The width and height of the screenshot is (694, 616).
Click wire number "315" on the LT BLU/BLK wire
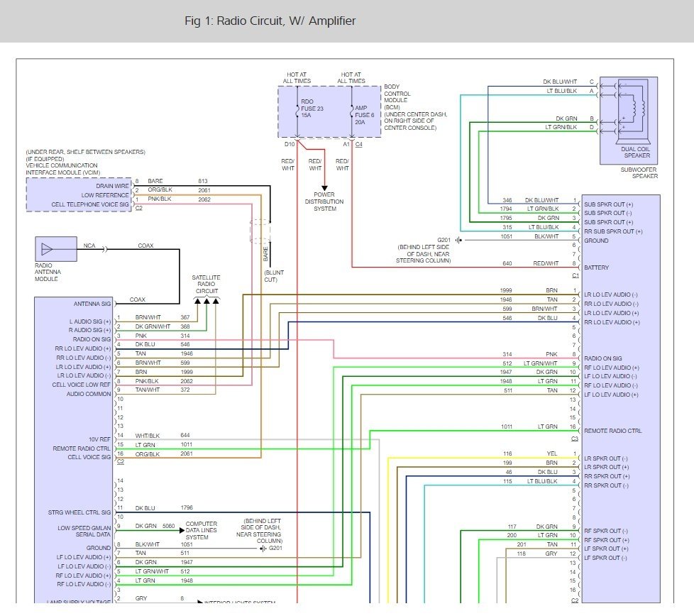tap(507, 227)
